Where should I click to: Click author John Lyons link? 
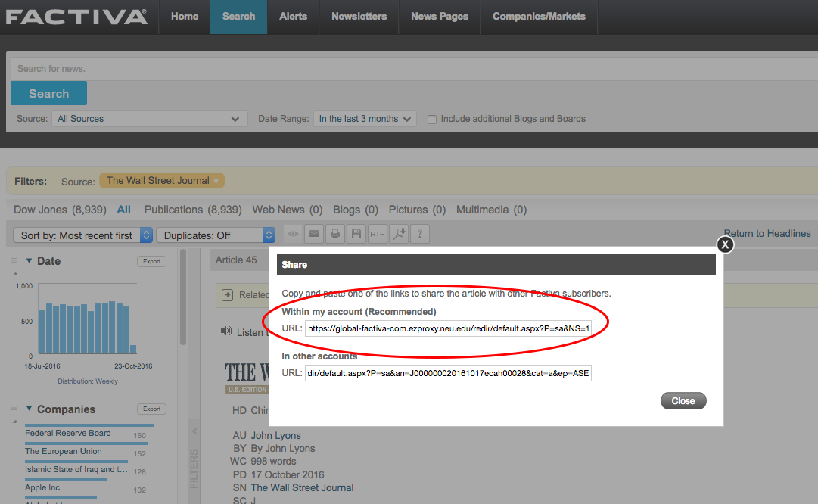276,436
